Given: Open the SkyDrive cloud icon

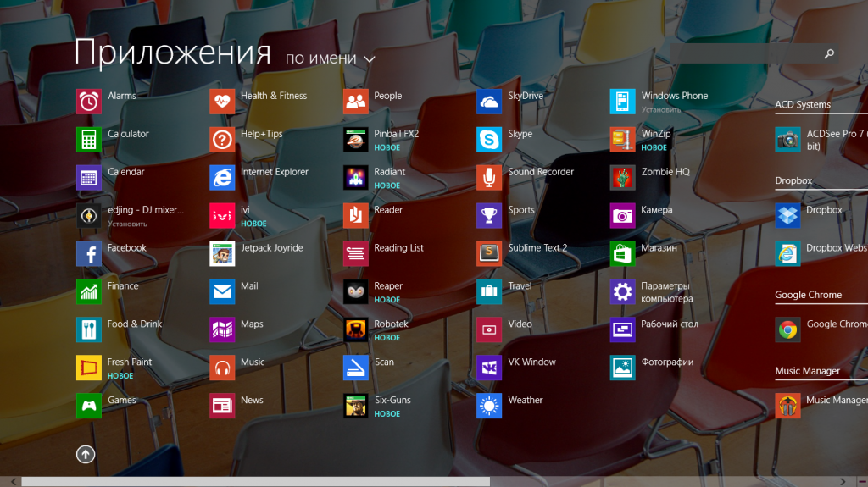Looking at the screenshot, I should (x=489, y=102).
